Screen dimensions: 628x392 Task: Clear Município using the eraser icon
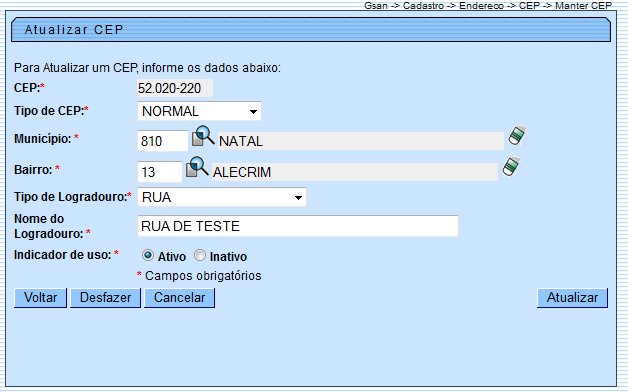click(x=517, y=135)
